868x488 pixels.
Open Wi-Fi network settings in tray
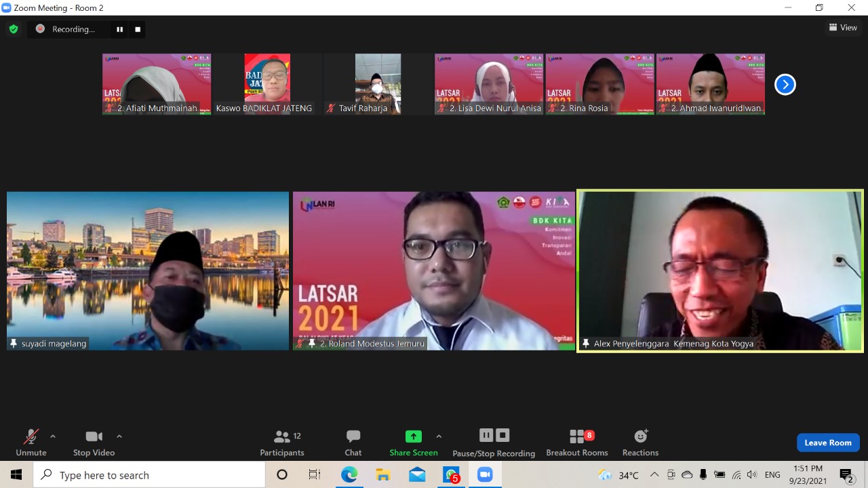[736, 475]
